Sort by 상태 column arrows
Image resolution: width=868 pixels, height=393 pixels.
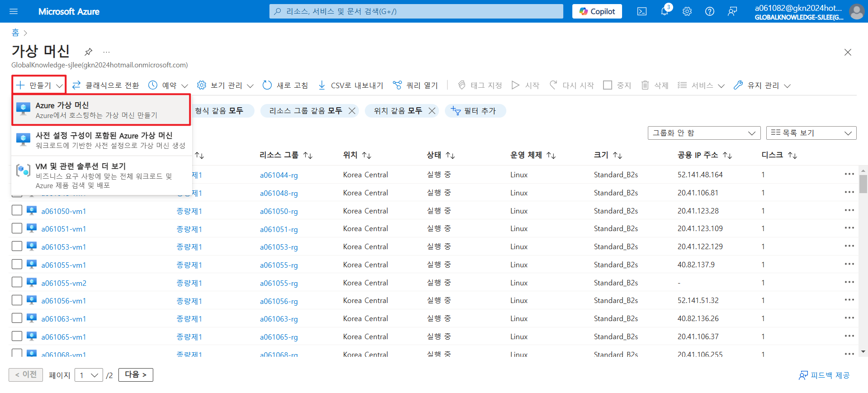tap(450, 155)
